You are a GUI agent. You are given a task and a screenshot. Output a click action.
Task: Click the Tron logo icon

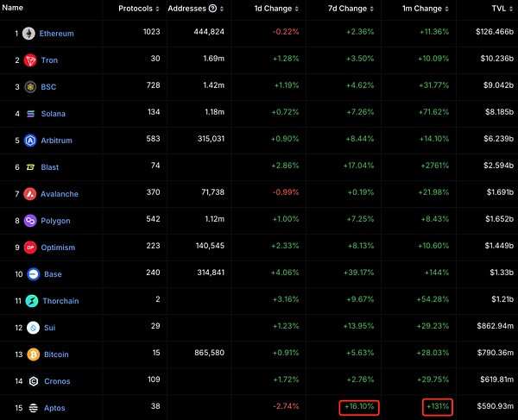[30, 60]
